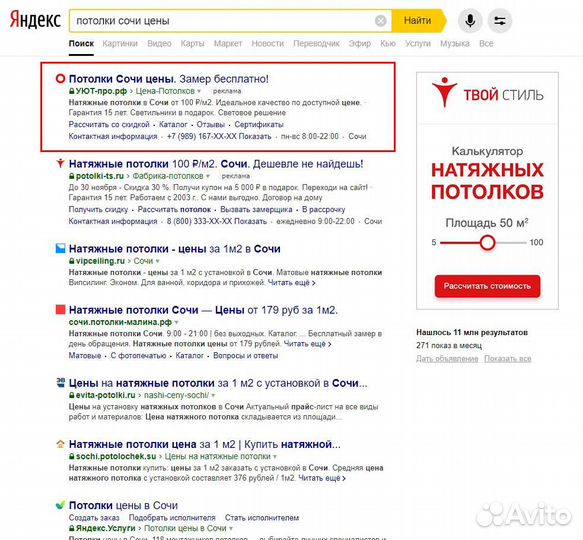Click the УЮТ-про.рф red circle favicon
This screenshot has width=583, height=540.
pos(60,78)
